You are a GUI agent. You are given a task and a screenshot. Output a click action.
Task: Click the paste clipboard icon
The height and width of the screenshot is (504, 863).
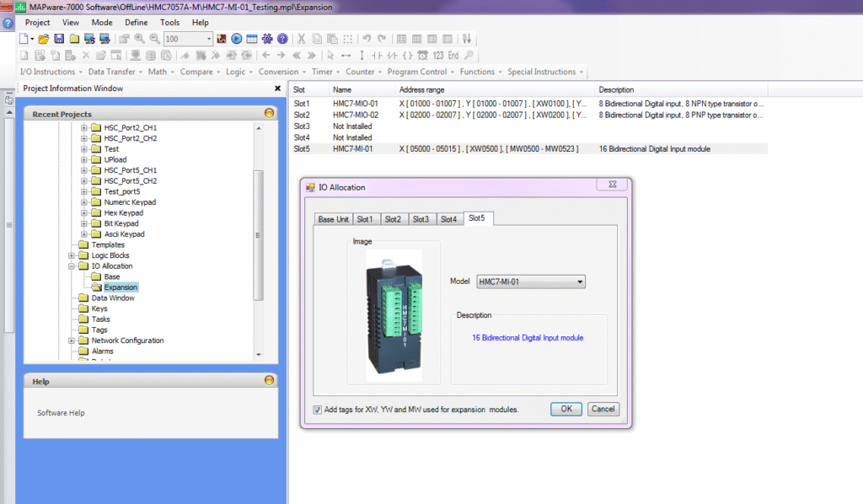click(x=332, y=39)
